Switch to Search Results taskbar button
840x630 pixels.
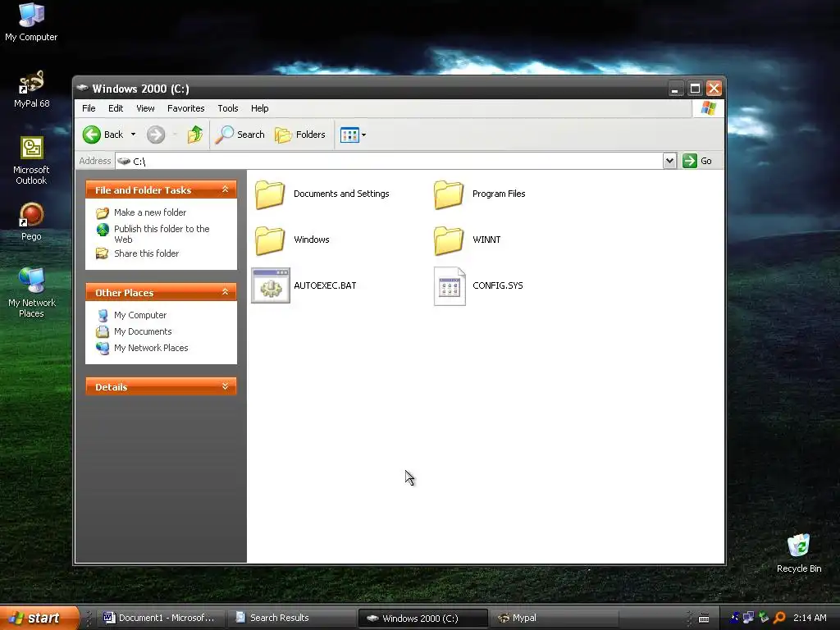coord(292,618)
